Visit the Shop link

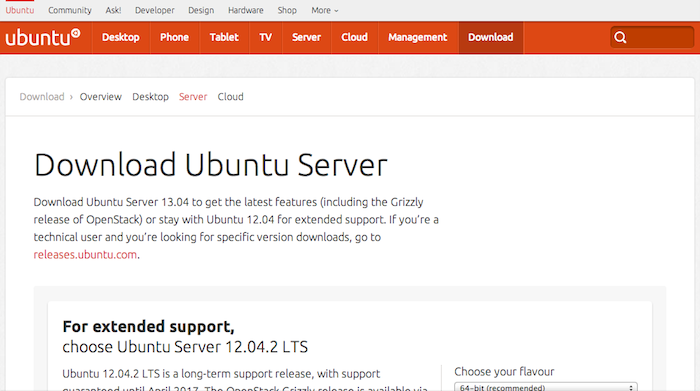click(287, 10)
